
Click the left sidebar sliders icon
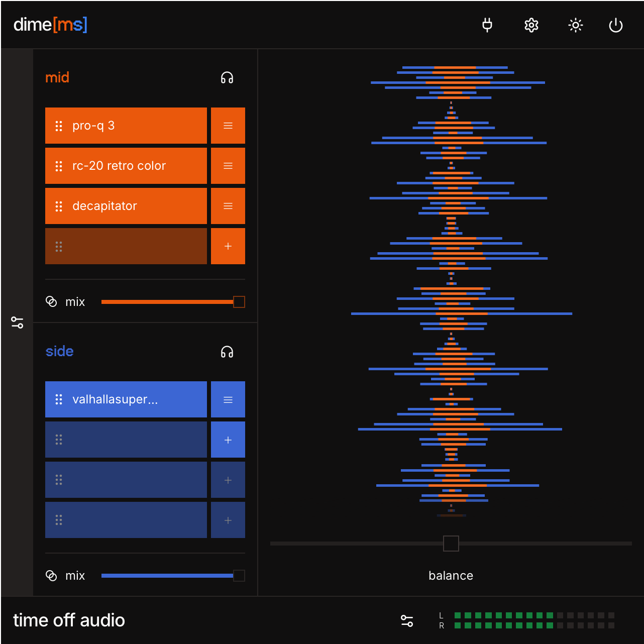pos(17,323)
